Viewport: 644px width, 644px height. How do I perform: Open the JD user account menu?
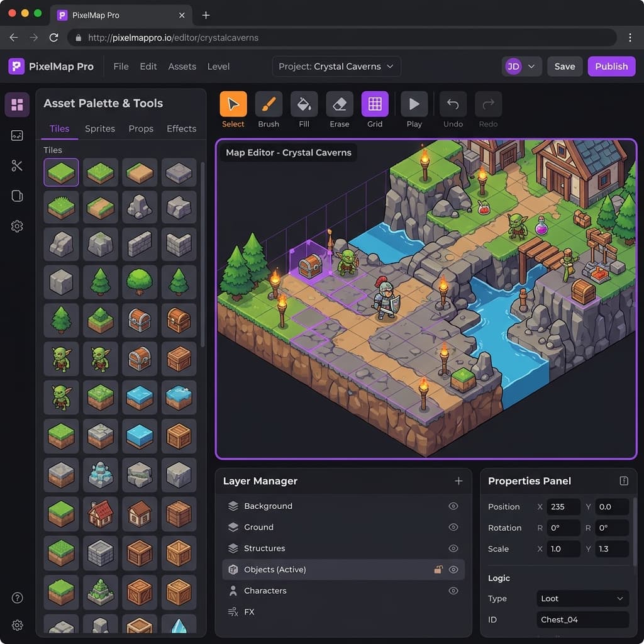coord(521,67)
